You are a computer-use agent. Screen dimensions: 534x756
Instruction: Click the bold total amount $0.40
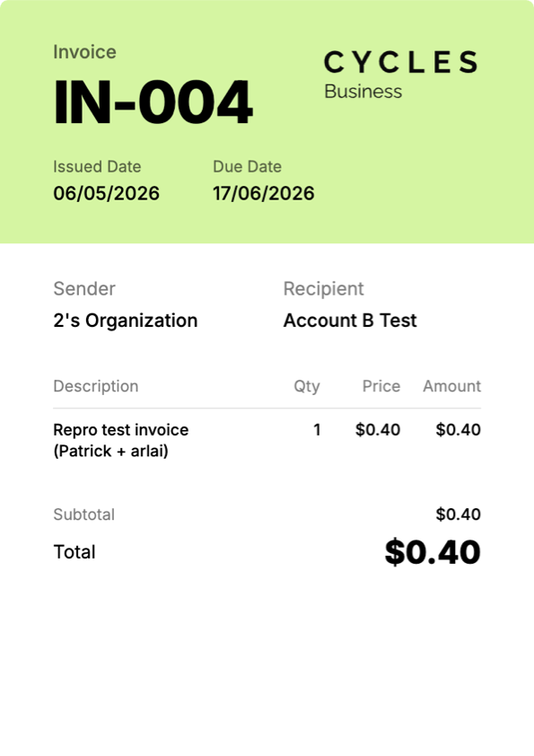(x=433, y=552)
